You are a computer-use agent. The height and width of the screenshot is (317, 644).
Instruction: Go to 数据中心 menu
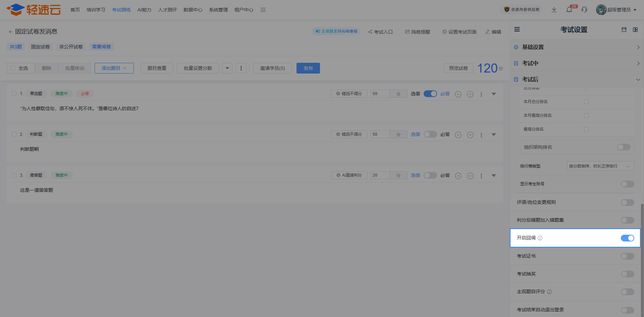pyautogui.click(x=193, y=10)
